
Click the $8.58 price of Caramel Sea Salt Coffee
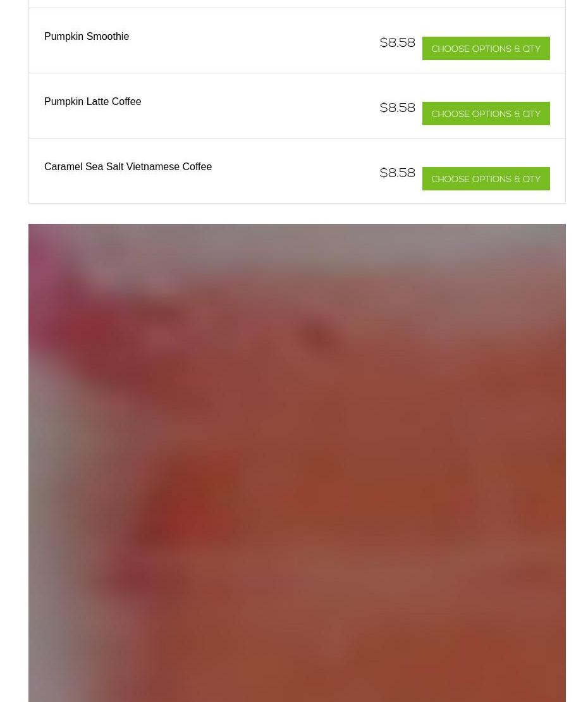pos(397,173)
